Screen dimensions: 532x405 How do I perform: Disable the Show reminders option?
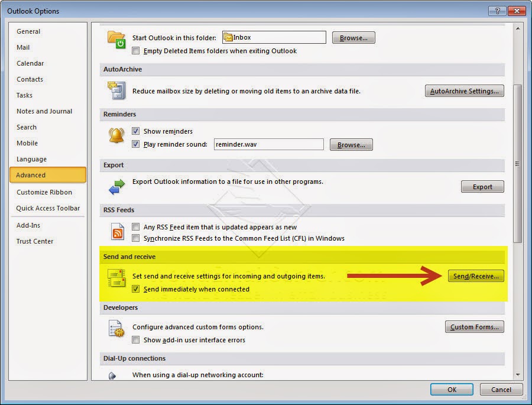coord(135,131)
